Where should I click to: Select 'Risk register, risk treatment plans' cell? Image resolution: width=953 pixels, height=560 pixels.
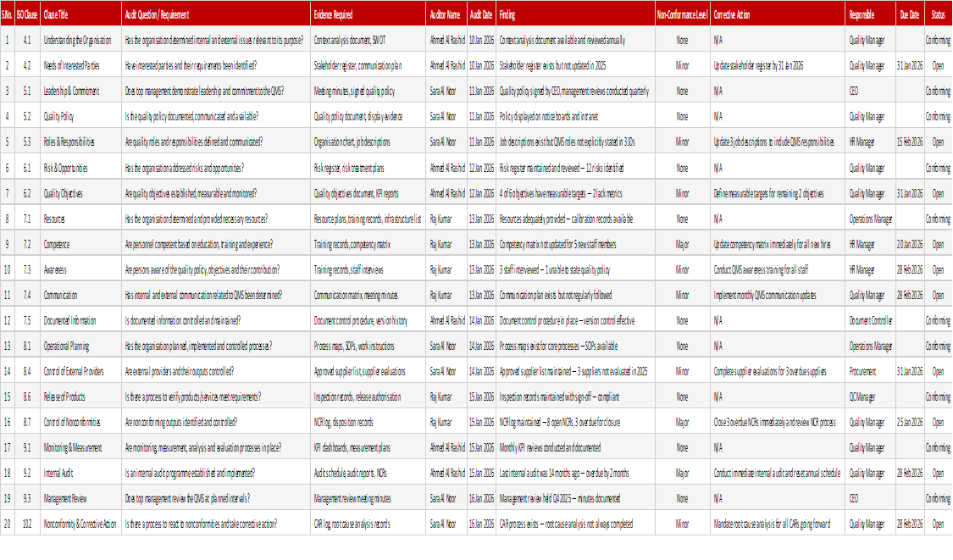point(368,168)
